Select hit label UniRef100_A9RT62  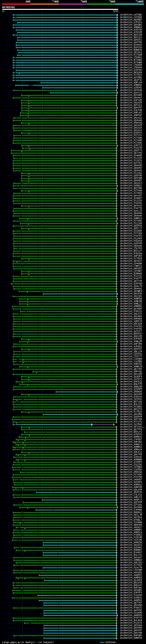pyautogui.click(x=131, y=364)
